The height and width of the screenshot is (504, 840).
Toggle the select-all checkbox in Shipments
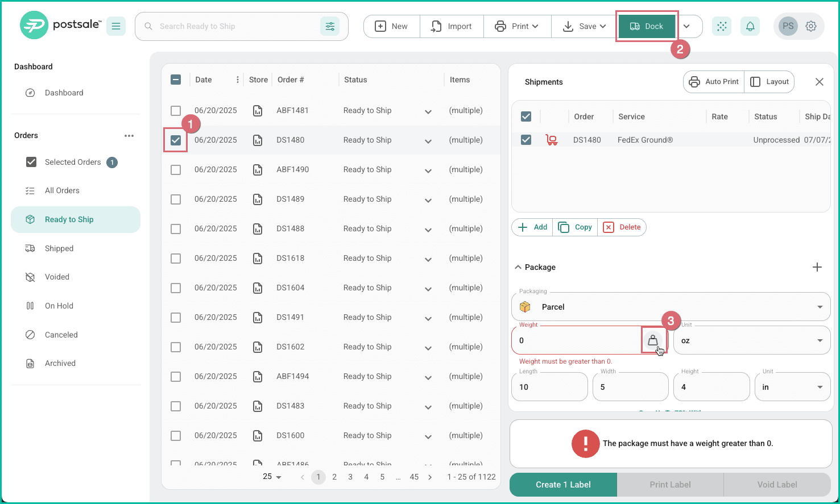click(526, 116)
